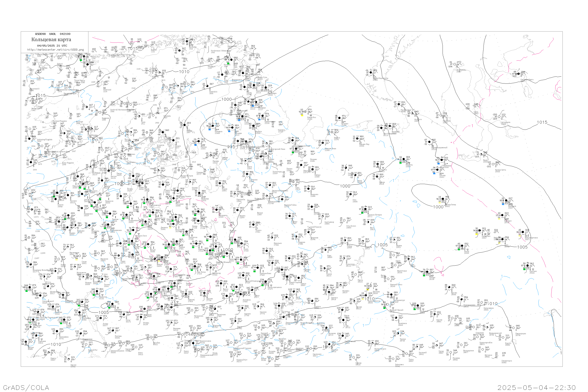Click the blue square below Калевала station plot
The height and width of the screenshot is (392, 588).
click(x=210, y=129)
